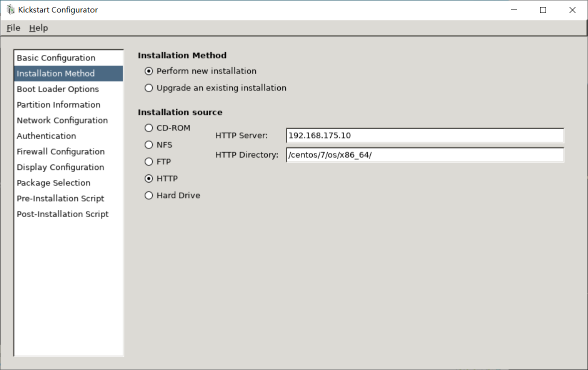
Task: Select Installation Method in the sidebar
Action: pos(68,73)
